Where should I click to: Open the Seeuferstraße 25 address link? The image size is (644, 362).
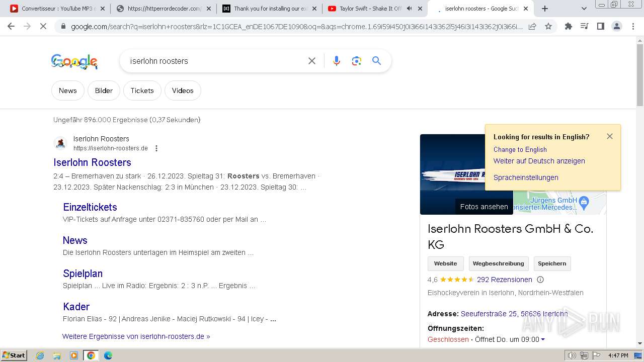pos(514,314)
